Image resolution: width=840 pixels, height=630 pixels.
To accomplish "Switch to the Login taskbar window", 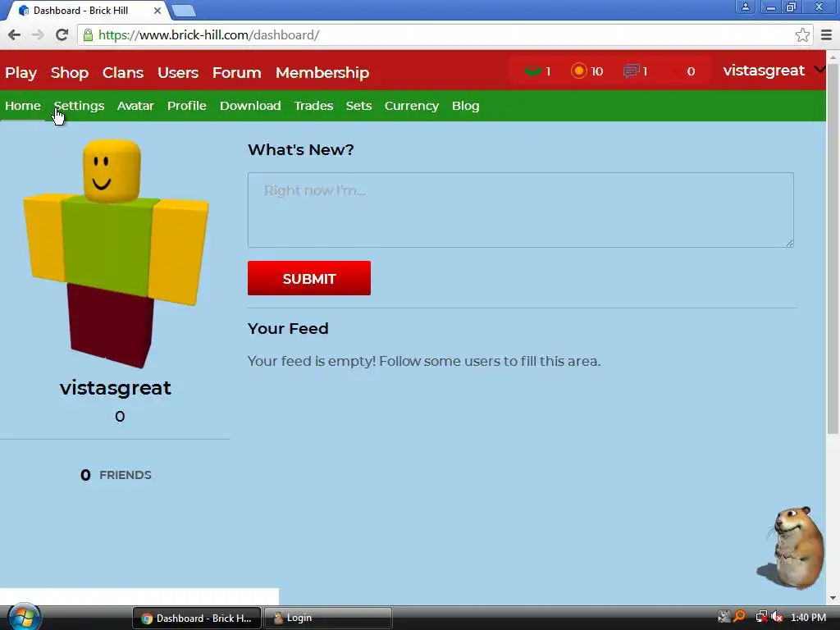I will 327,619.
